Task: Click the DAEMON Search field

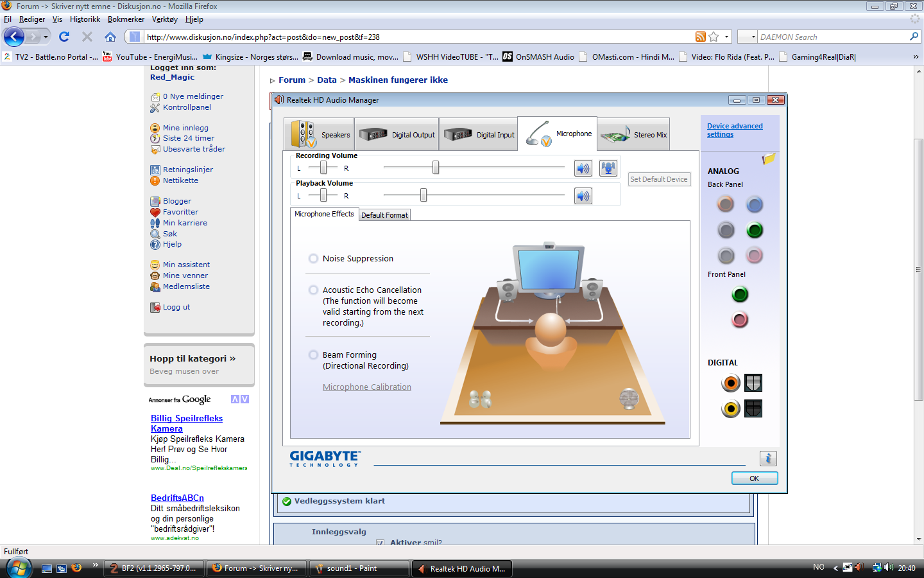Action: point(833,37)
